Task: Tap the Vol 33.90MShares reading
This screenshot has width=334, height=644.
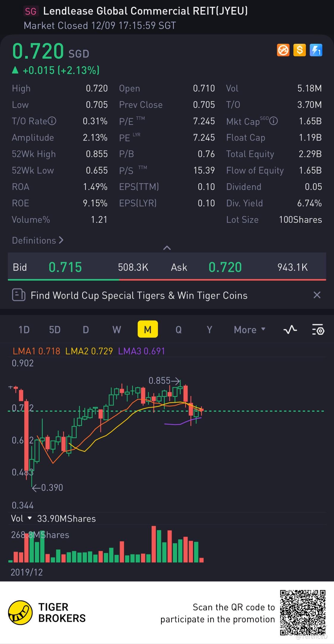Action: 66,519
